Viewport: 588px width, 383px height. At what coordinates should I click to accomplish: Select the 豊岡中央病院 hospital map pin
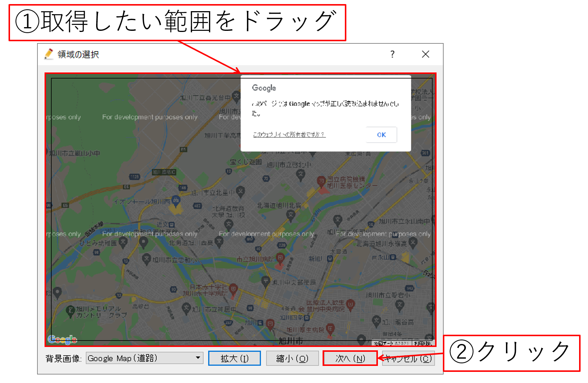pyautogui.click(x=350, y=305)
